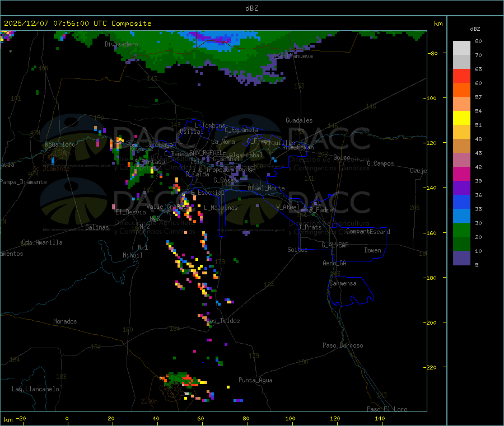This screenshot has height=426, width=504.
Task: Click the 'km' label at bottom left corner
Action: click(8, 420)
